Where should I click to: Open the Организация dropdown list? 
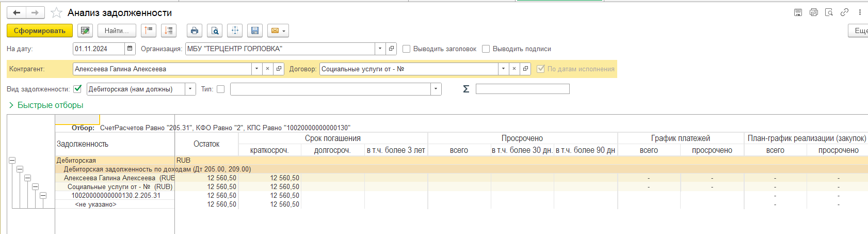pyautogui.click(x=380, y=49)
